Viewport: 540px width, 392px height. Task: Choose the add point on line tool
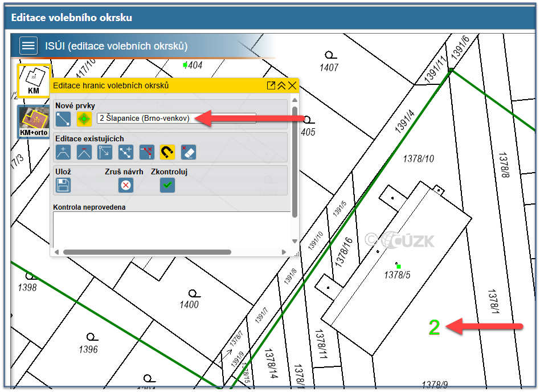point(126,152)
